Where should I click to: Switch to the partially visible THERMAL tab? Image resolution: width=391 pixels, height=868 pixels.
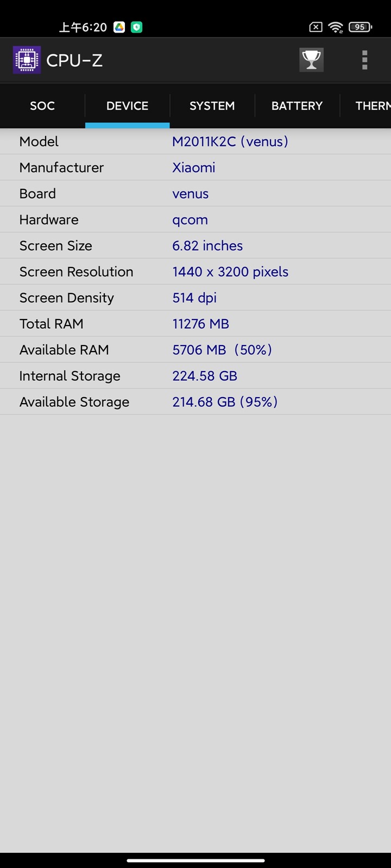(373, 106)
